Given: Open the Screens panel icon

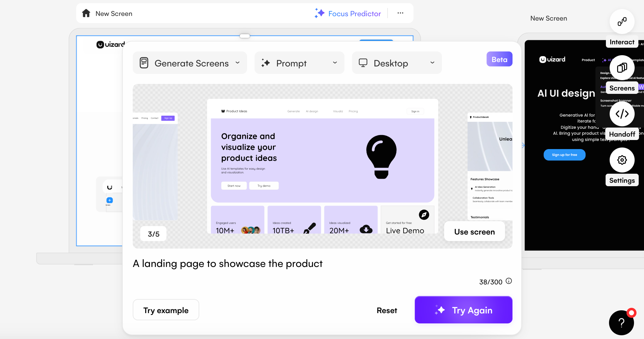Looking at the screenshot, I should 622,68.
